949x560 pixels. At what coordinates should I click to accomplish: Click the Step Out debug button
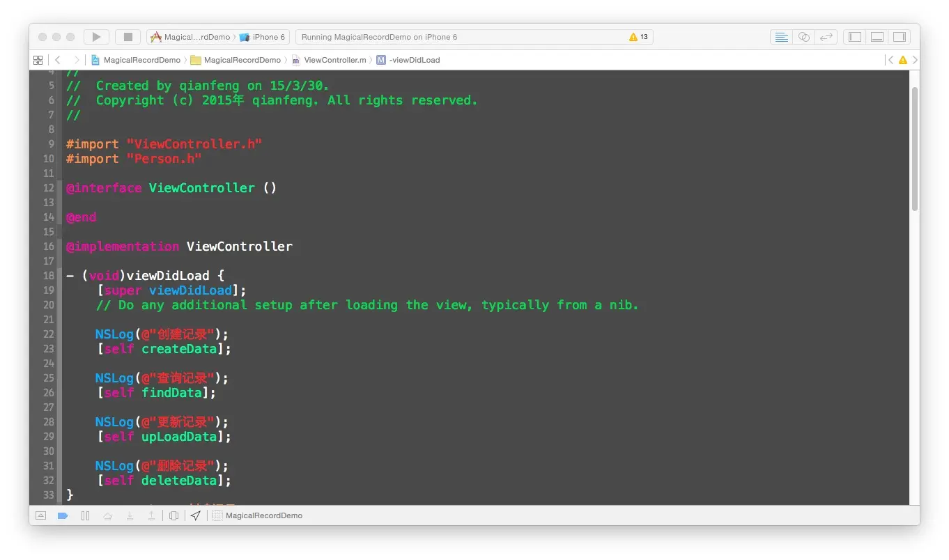[151, 515]
